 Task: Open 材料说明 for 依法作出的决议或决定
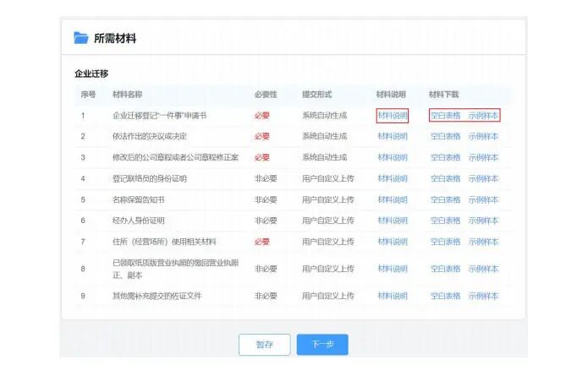pyautogui.click(x=393, y=136)
